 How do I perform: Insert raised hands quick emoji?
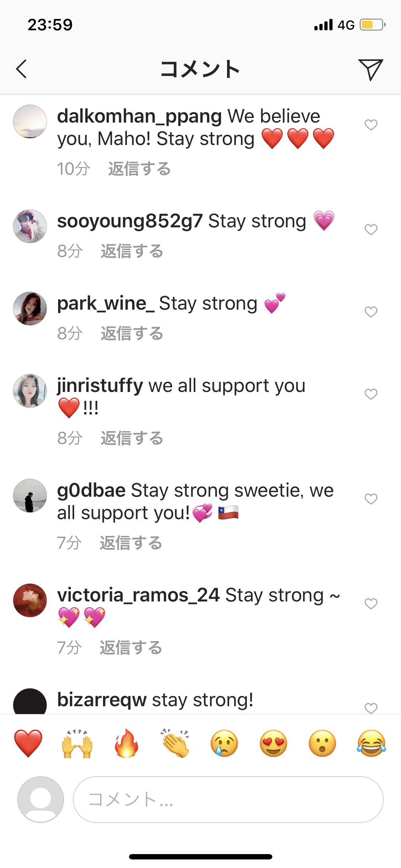(x=77, y=743)
